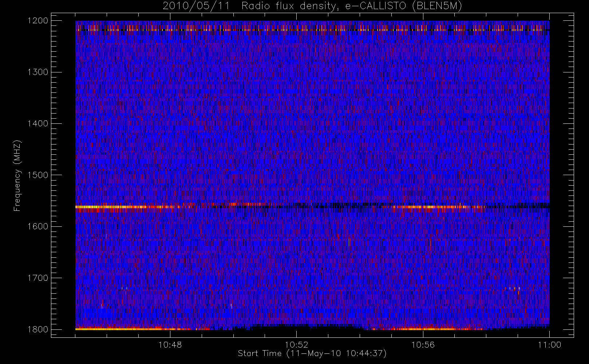Screen dimensions: 589x364
Task: Click the plot title mentioning e-CALLISTO (BLEN5M)
Action: point(312,6)
